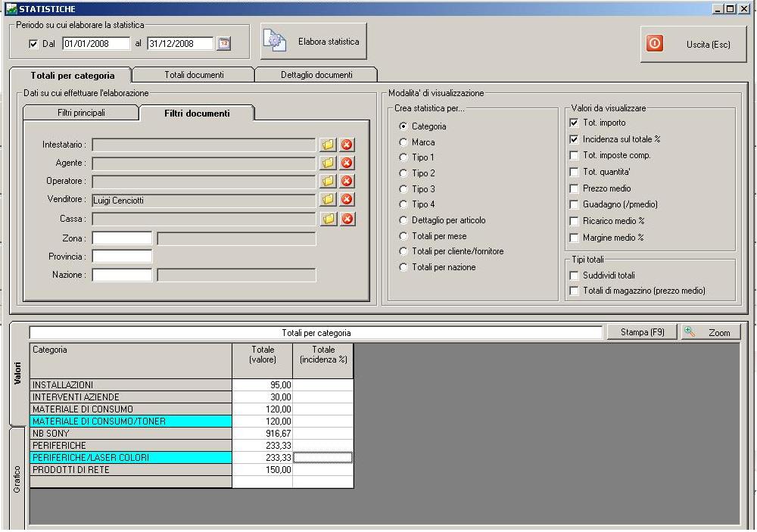Switch to the Filtri principali tab
The height and width of the screenshot is (532, 757).
pos(81,113)
